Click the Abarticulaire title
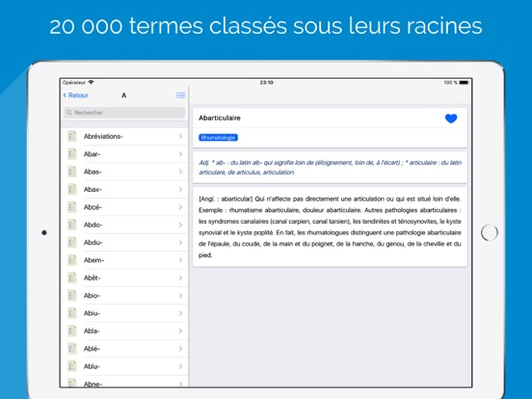This screenshot has width=532, height=399. coord(220,119)
